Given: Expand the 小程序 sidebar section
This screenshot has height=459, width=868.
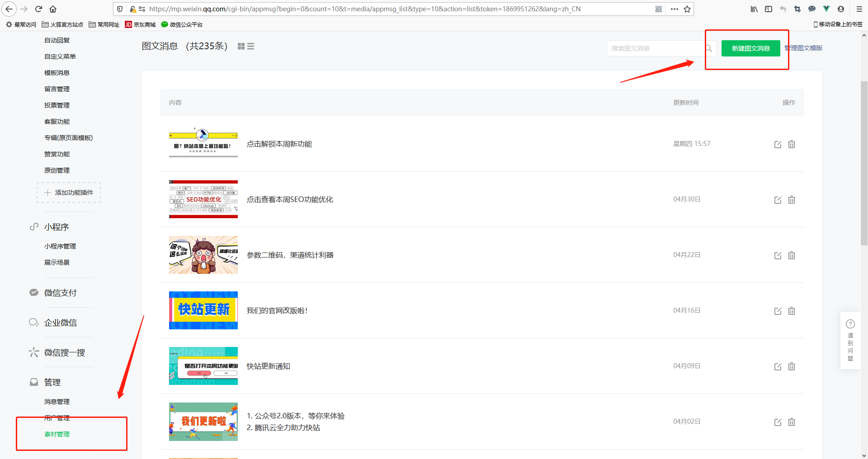Looking at the screenshot, I should tap(57, 227).
